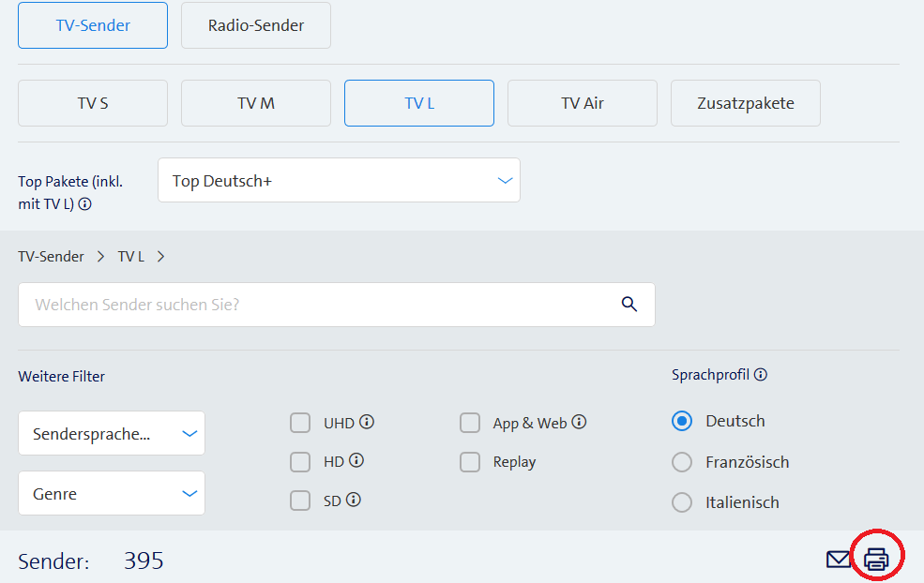924x583 pixels.
Task: Select Französisch language profile
Action: [x=682, y=462]
